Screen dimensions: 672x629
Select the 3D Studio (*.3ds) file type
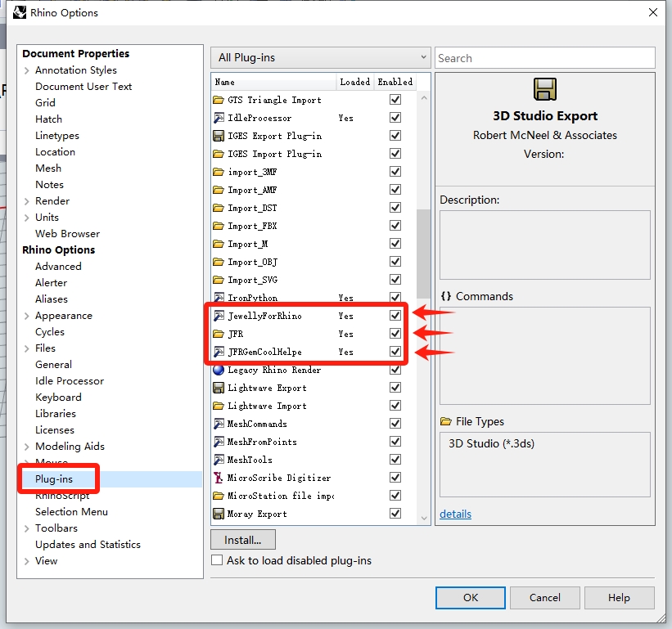pos(492,443)
